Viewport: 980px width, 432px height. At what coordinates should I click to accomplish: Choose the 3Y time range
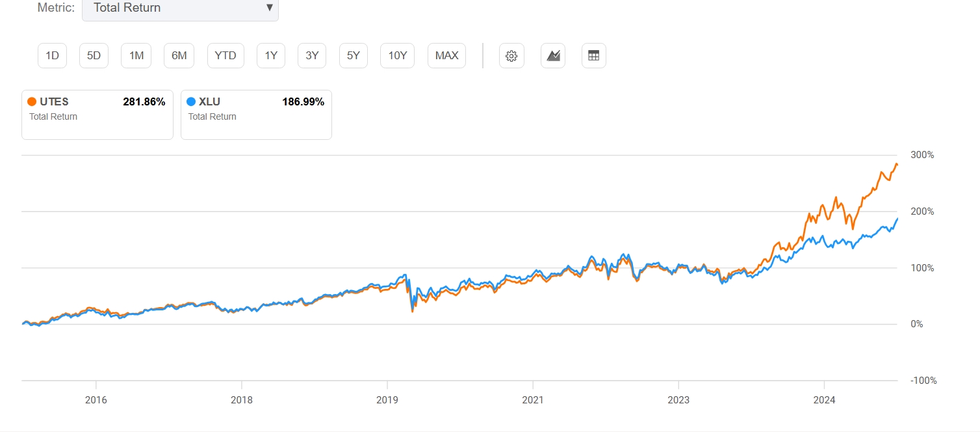[x=312, y=56]
